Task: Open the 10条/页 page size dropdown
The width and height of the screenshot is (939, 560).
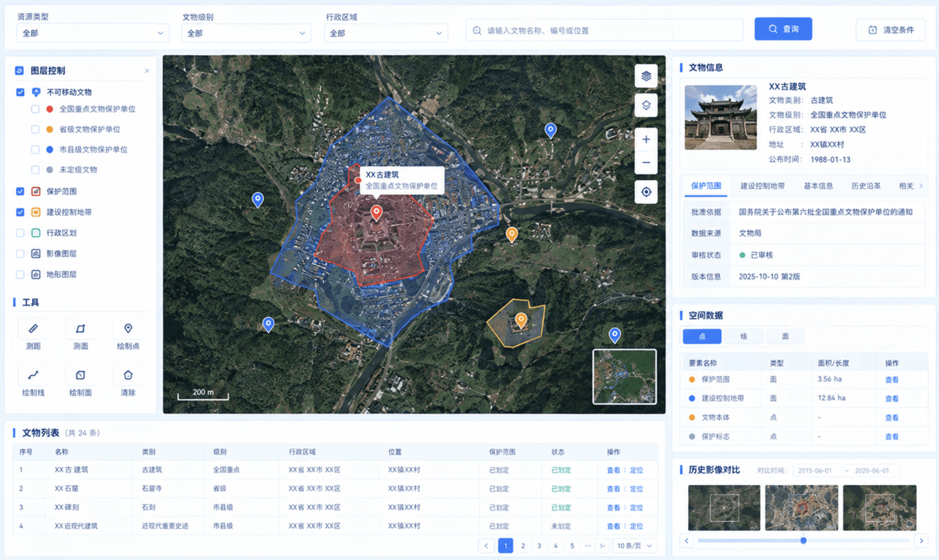Action: tap(635, 545)
